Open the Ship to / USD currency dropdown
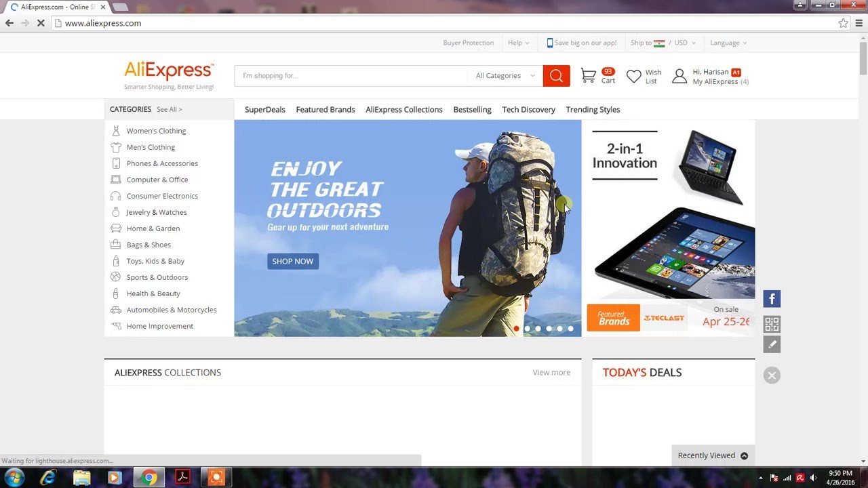Viewport: 868px width, 488px height. point(663,43)
